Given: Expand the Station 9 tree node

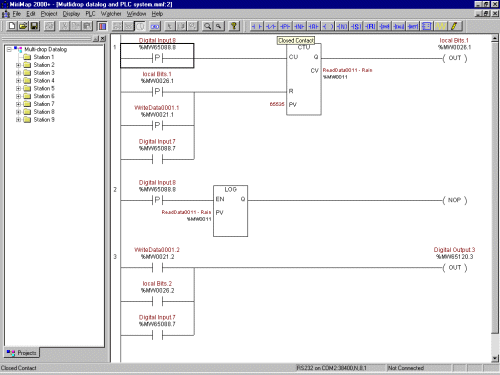Looking at the screenshot, I should (x=18, y=120).
